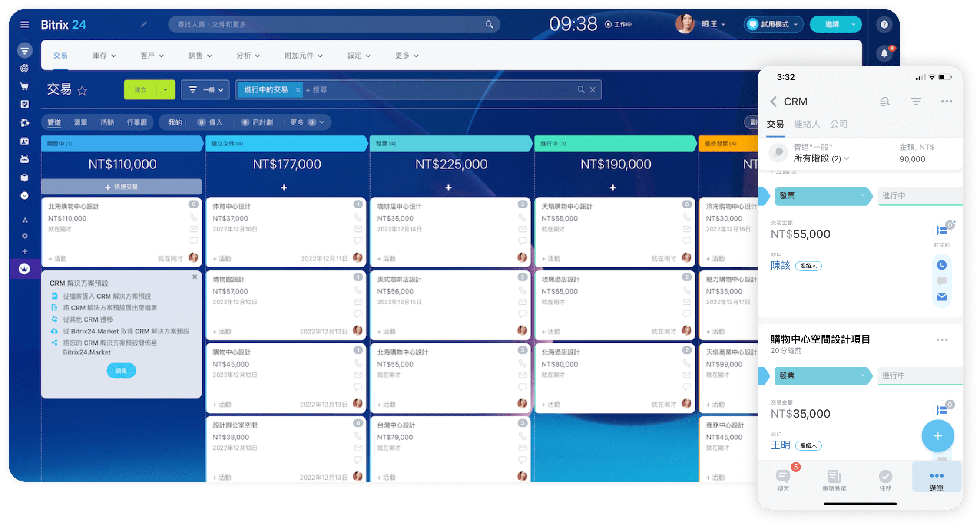Open the hamburger menu beside Bitrix 24
This screenshot has width=980, height=527.
[25, 25]
